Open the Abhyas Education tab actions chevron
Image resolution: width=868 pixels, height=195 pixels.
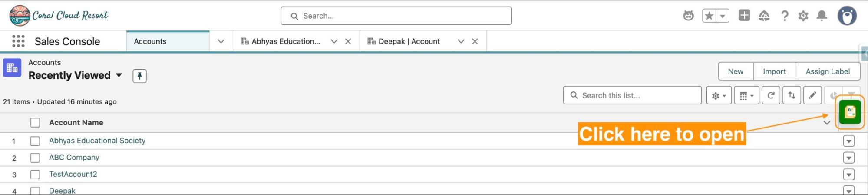point(334,41)
